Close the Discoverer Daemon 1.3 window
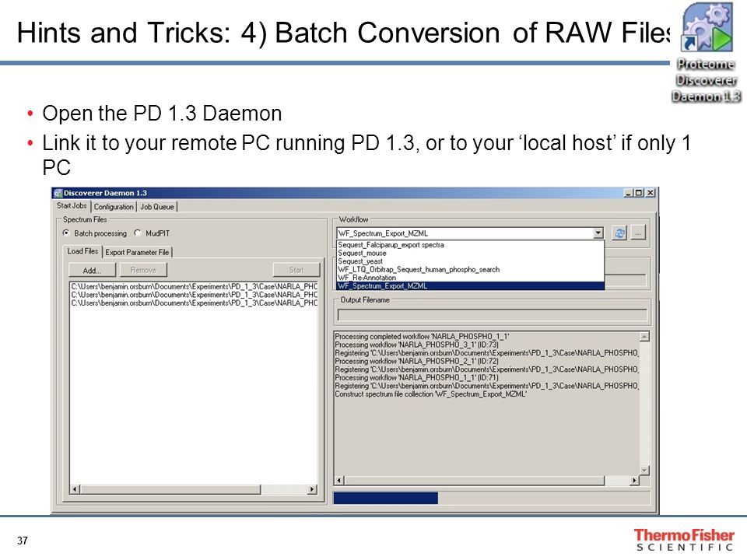The width and height of the screenshot is (747, 560). click(651, 193)
